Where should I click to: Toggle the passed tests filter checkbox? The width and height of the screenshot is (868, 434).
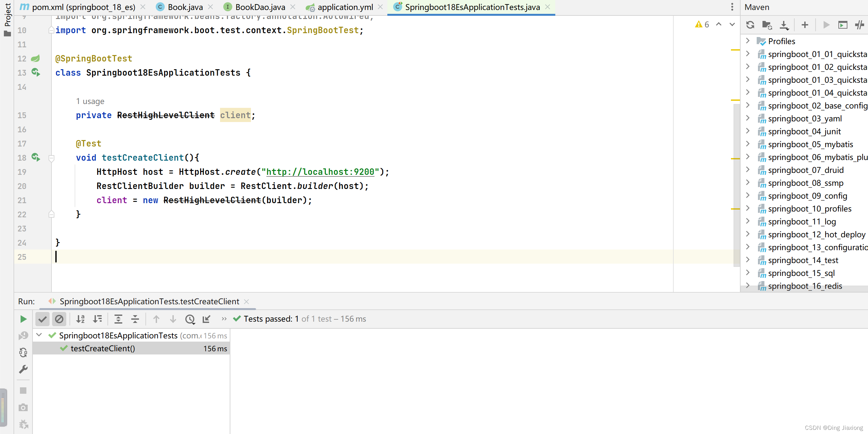coord(42,319)
